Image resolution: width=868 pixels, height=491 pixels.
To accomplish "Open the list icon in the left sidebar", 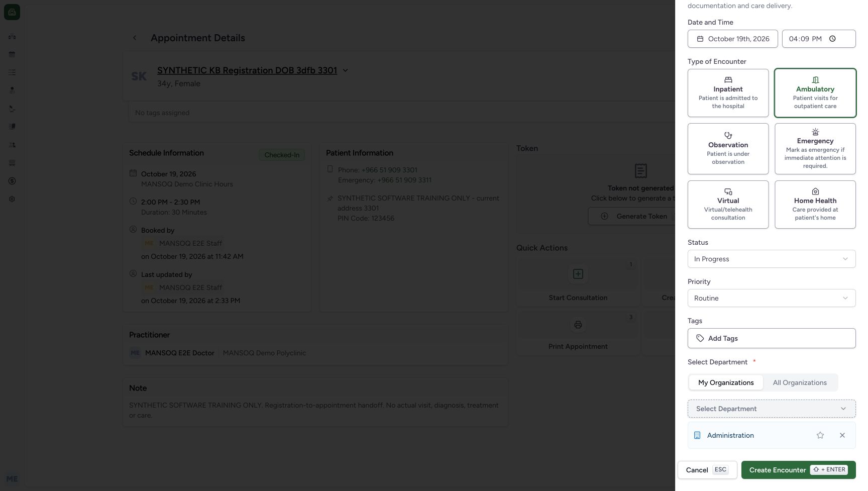I will [x=12, y=72].
